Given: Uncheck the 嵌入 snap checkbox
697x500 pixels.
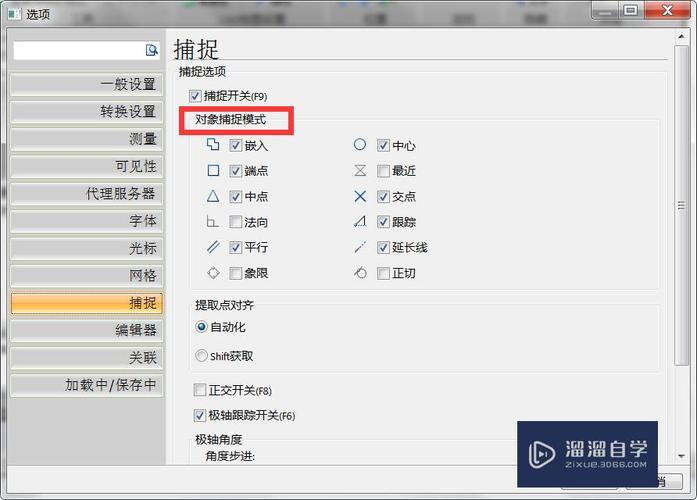Looking at the screenshot, I should 236,145.
